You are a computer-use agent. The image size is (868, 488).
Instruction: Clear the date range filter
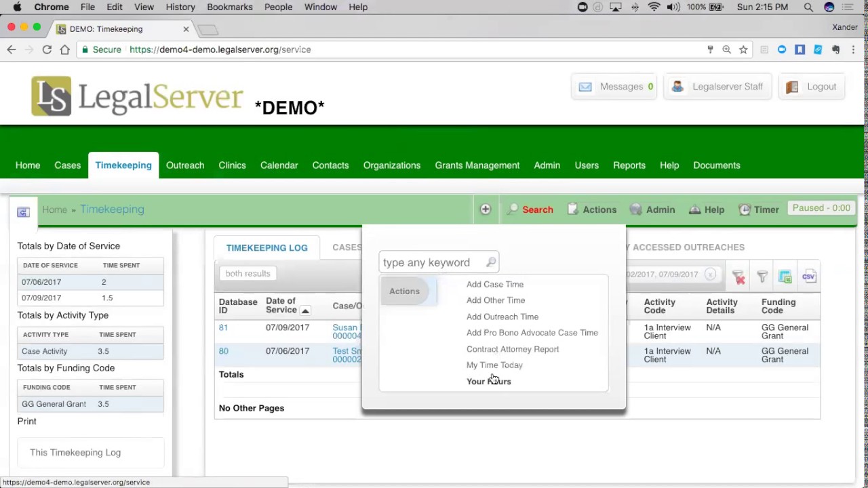710,274
